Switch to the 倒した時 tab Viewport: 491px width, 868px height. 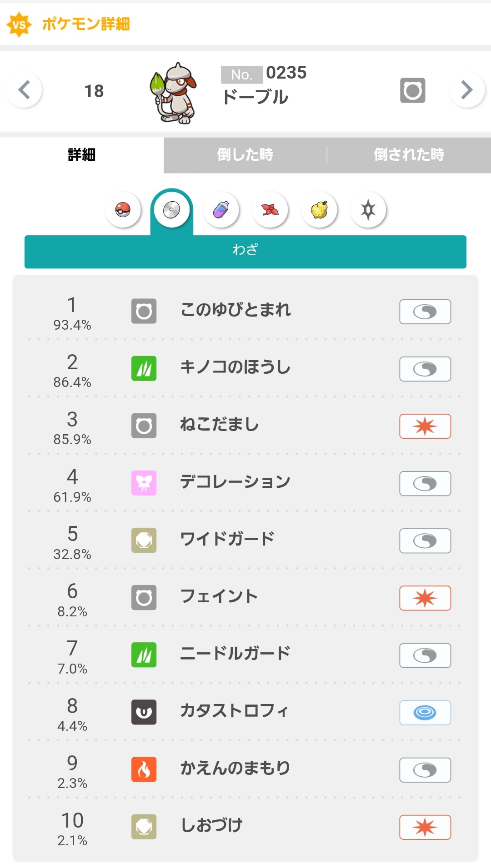pos(245,155)
